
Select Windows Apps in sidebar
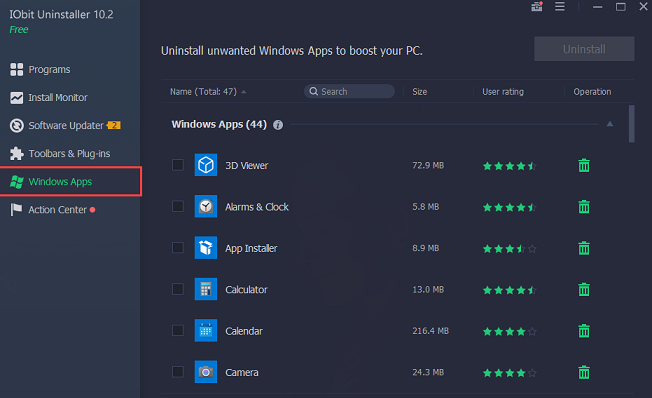coord(71,181)
